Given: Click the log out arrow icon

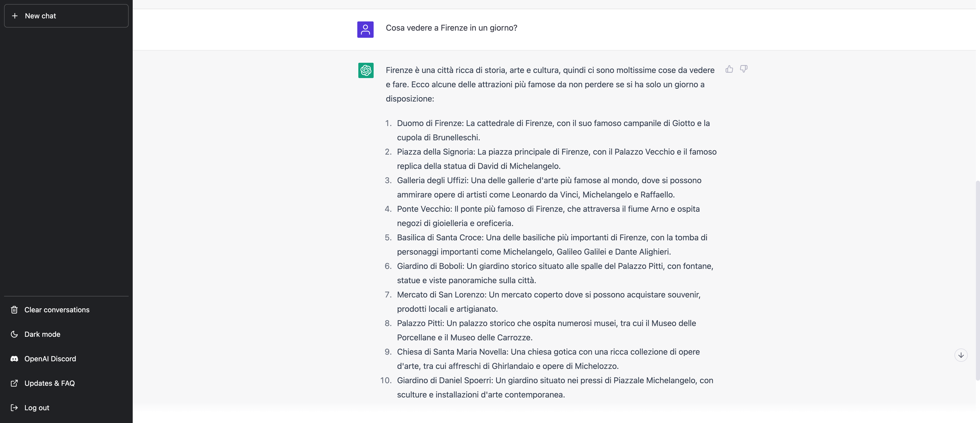Looking at the screenshot, I should 15,407.
